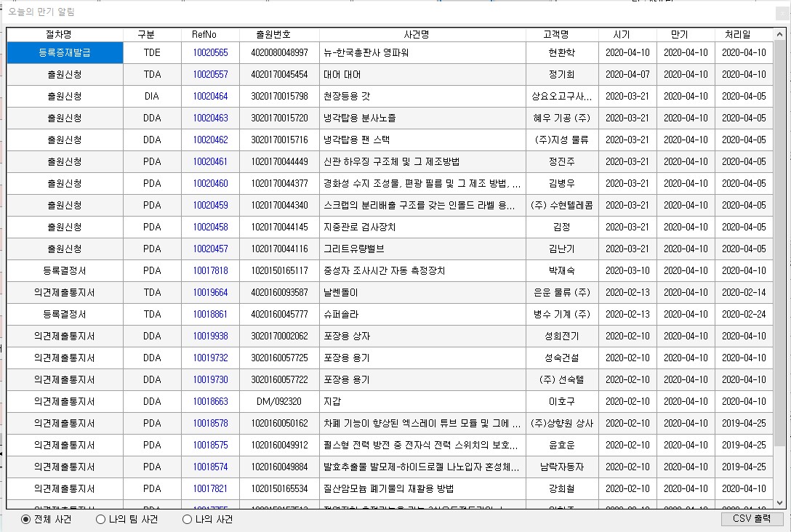Click case name 그리트유량밸브
The image size is (791, 532).
click(x=353, y=249)
